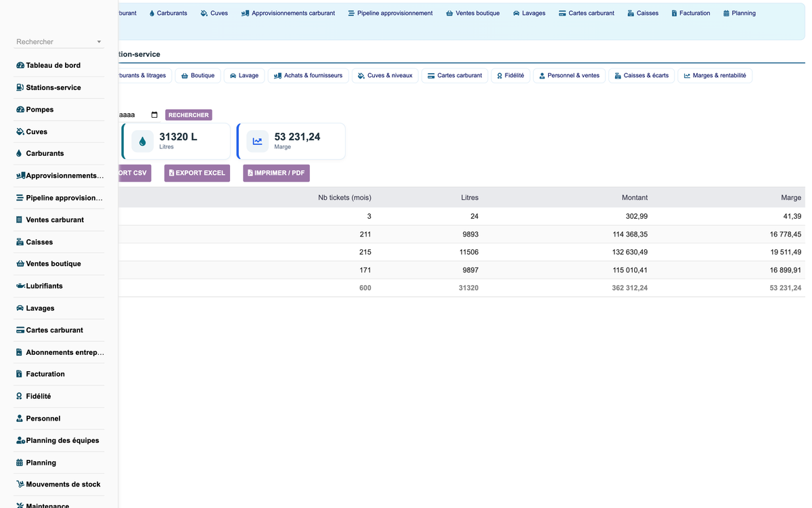Click the total margin cell 53 231,24

[x=786, y=288]
